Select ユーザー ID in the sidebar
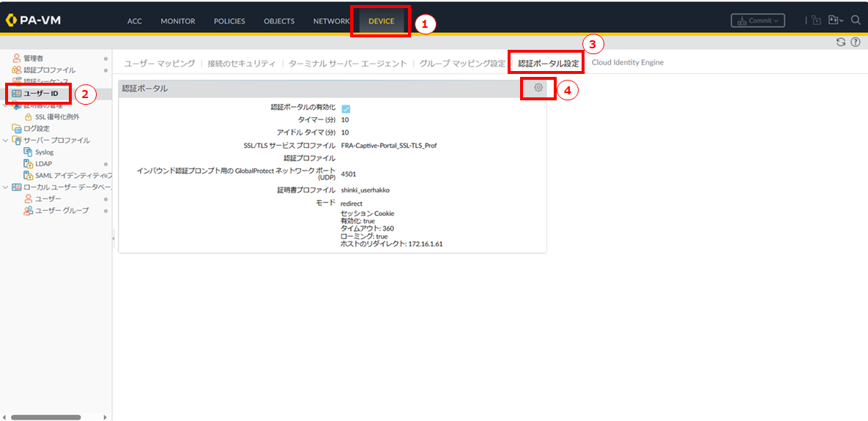Viewport: 868px width, 421px height. pos(40,94)
